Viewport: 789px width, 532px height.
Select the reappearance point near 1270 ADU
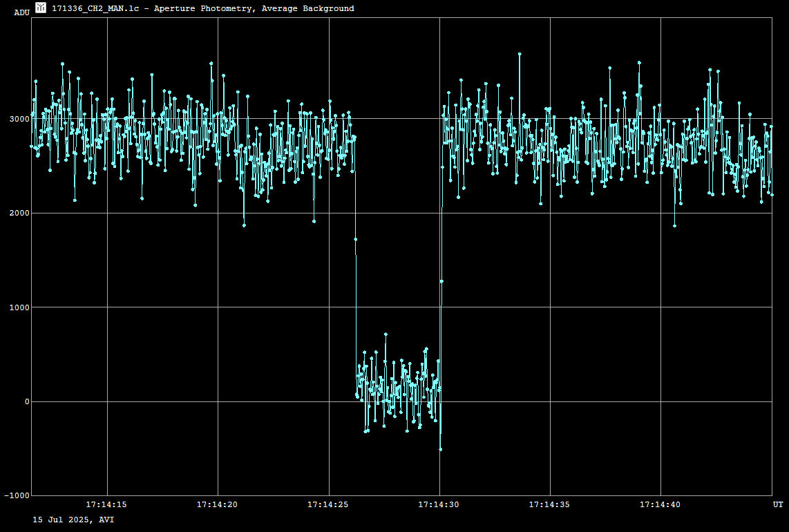click(x=441, y=281)
